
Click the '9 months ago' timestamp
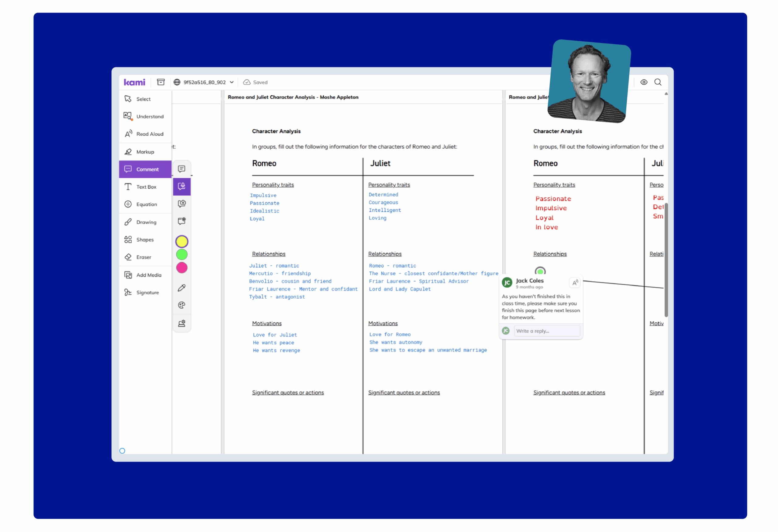[x=529, y=287]
